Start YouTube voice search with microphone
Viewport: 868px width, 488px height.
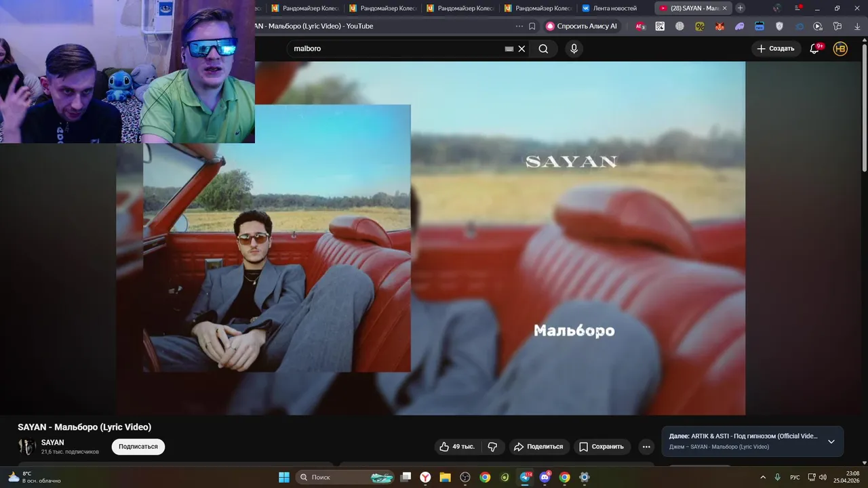[x=574, y=49]
